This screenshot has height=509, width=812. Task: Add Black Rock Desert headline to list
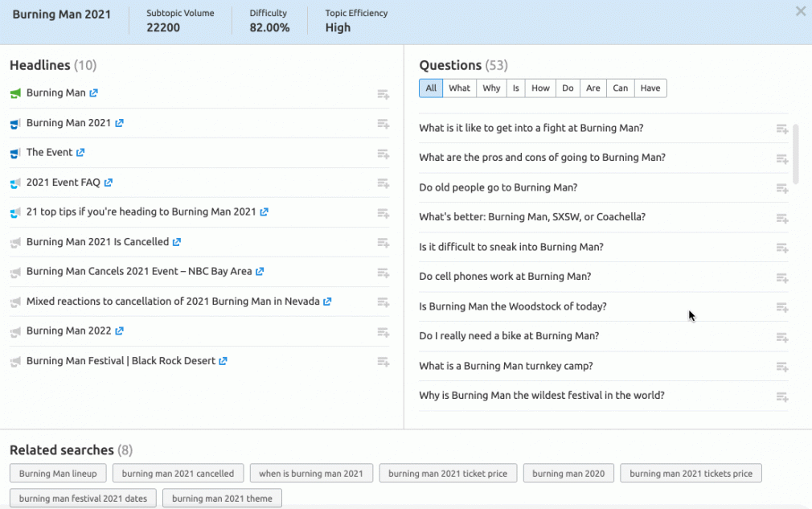click(383, 362)
